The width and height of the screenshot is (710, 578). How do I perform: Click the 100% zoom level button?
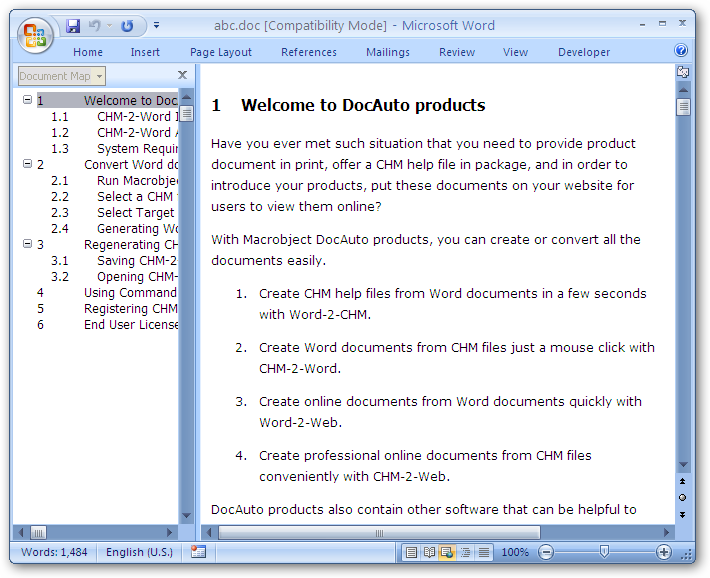click(515, 552)
